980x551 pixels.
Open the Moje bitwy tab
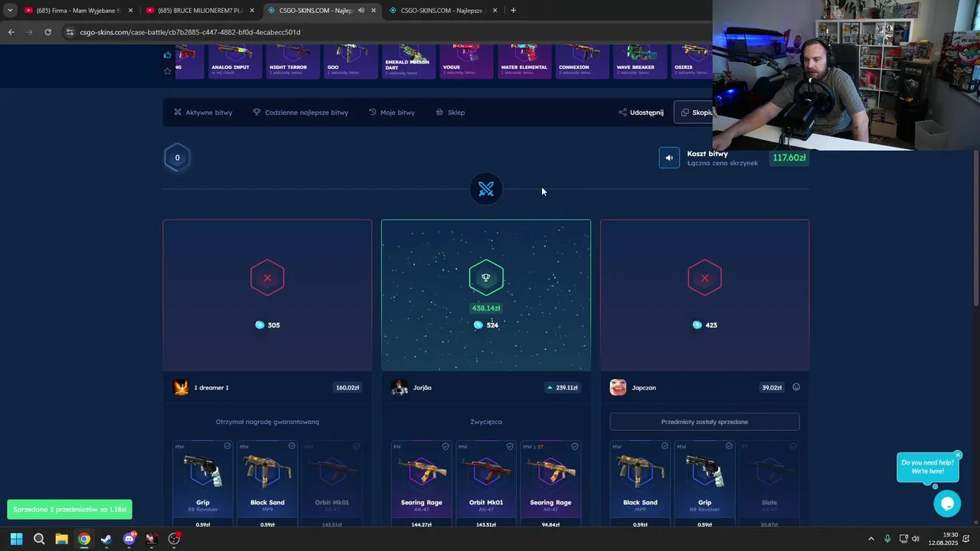pos(392,112)
